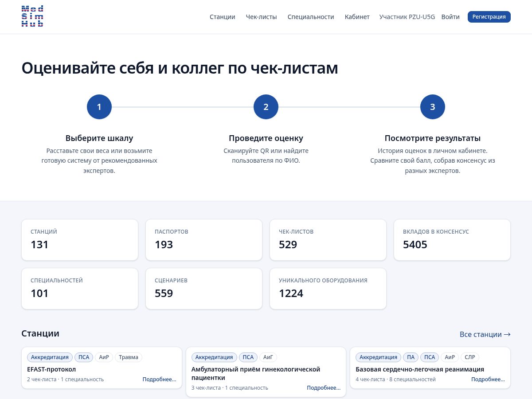The height and width of the screenshot is (399, 532).
Task: Click the Проведите оценку heading
Action: 266,138
